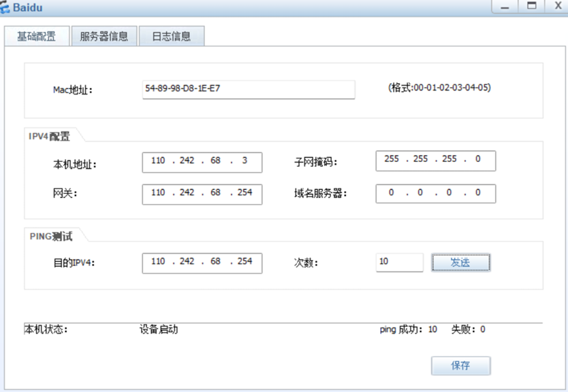568x392 pixels.
Task: Open the 日志信息 tab
Action: tap(172, 36)
